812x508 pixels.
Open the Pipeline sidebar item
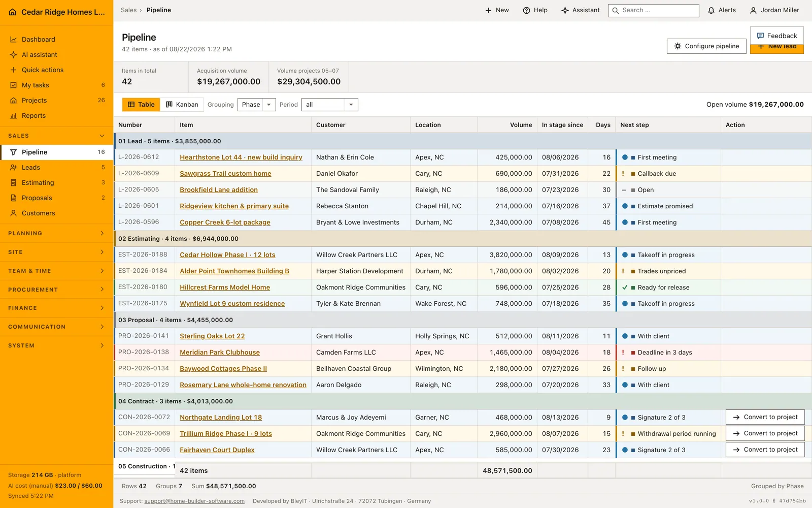point(56,152)
